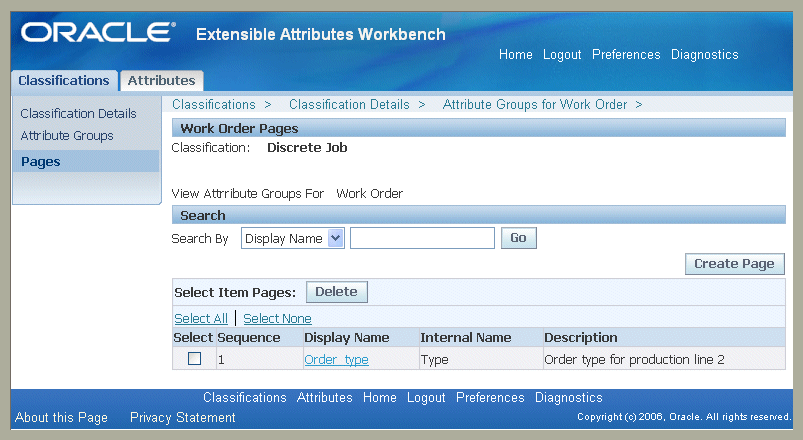Click the Select None link

277,319
